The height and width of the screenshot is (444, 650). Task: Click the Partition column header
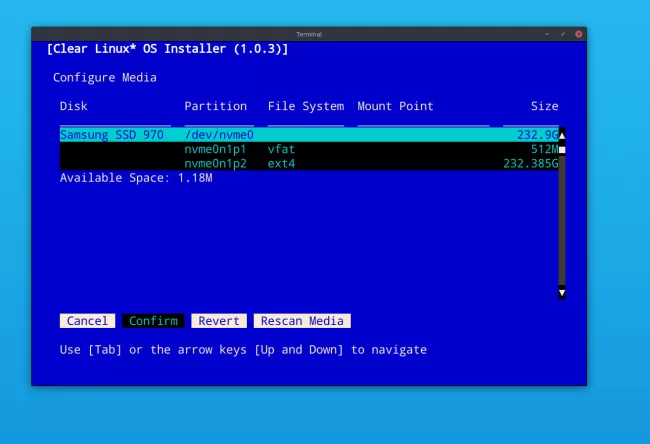coord(215,106)
